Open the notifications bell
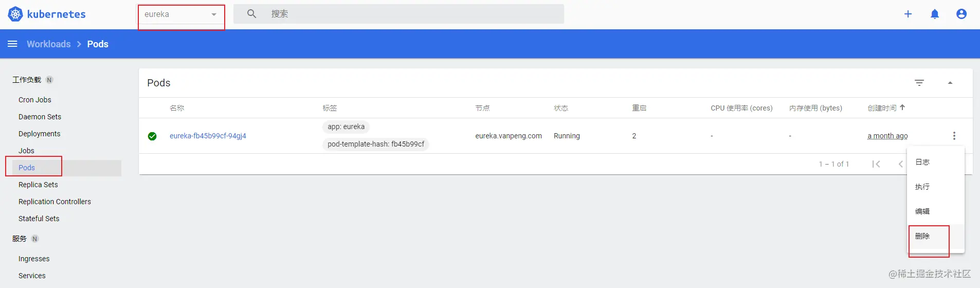The height and width of the screenshot is (288, 980). (x=935, y=14)
